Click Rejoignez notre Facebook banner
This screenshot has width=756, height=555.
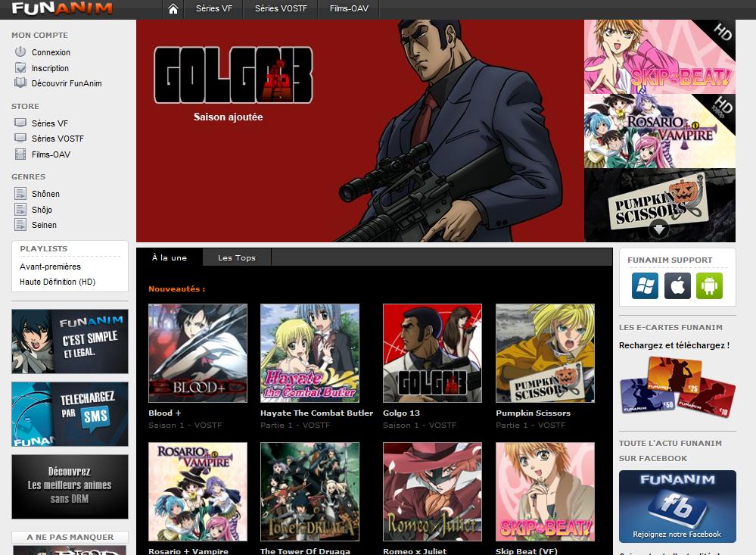[677, 507]
